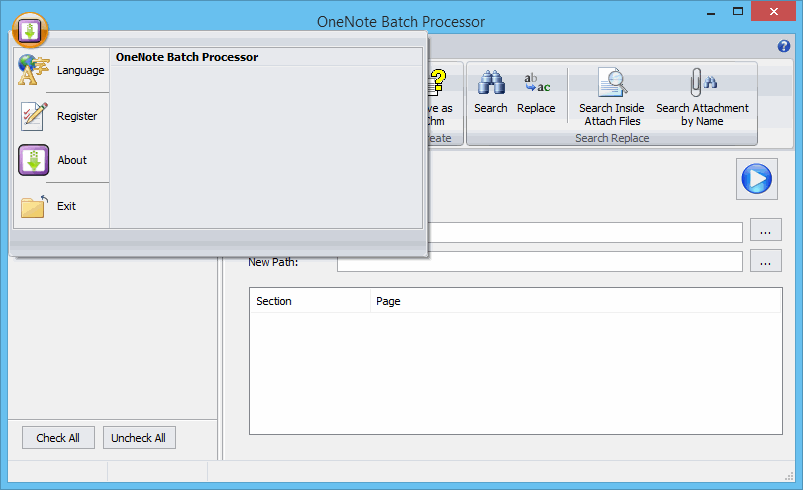
Task: Click the Search Replace group label
Action: (612, 138)
